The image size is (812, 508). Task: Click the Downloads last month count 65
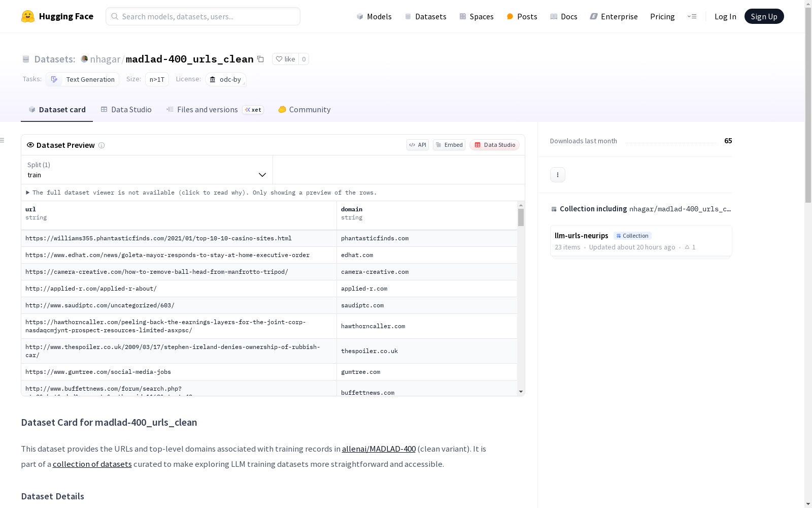[728, 141]
